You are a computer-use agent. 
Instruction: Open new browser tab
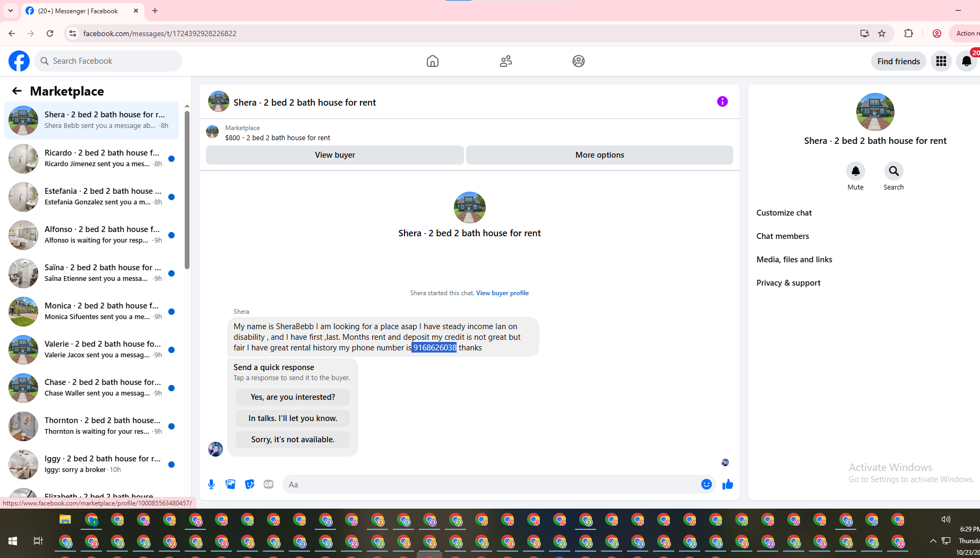(x=155, y=11)
